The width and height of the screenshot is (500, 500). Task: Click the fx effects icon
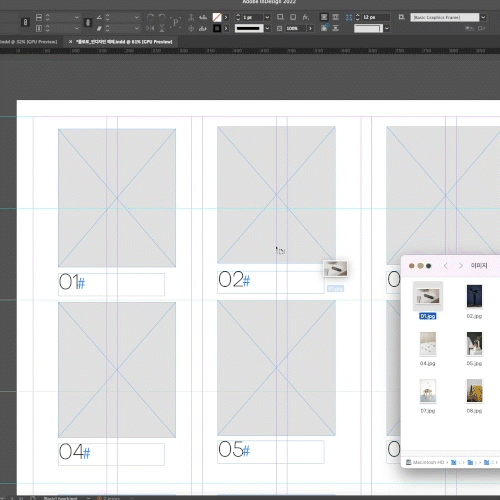[x=306, y=17]
